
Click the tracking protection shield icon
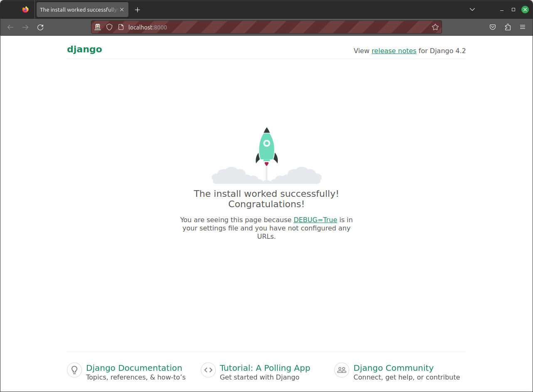point(109,27)
